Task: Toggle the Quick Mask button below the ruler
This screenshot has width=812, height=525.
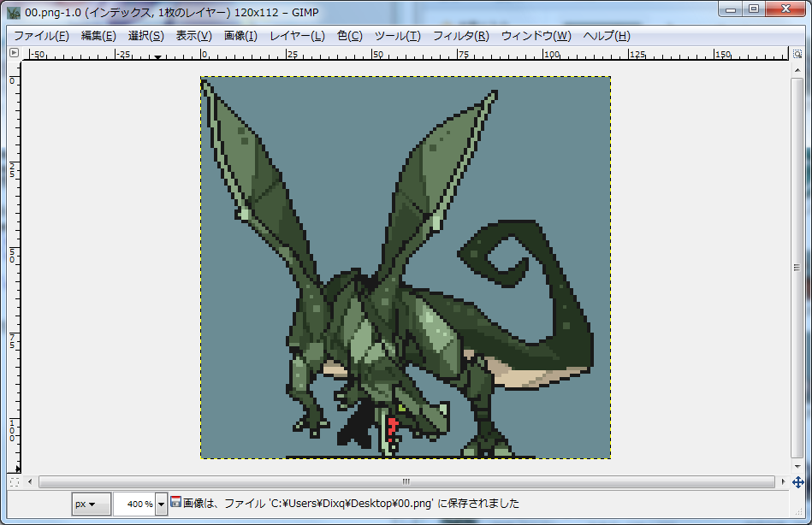Action: pos(14,482)
